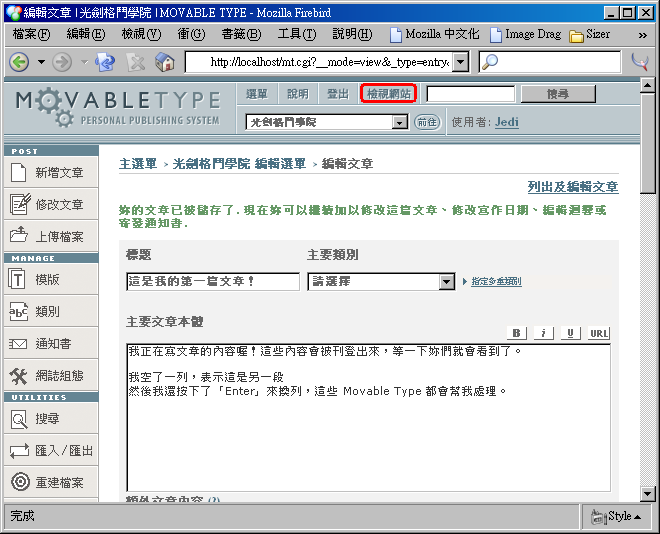Image resolution: width=660 pixels, height=534 pixels.
Task: Click the 列出及編輯文章 link
Action: 573,187
